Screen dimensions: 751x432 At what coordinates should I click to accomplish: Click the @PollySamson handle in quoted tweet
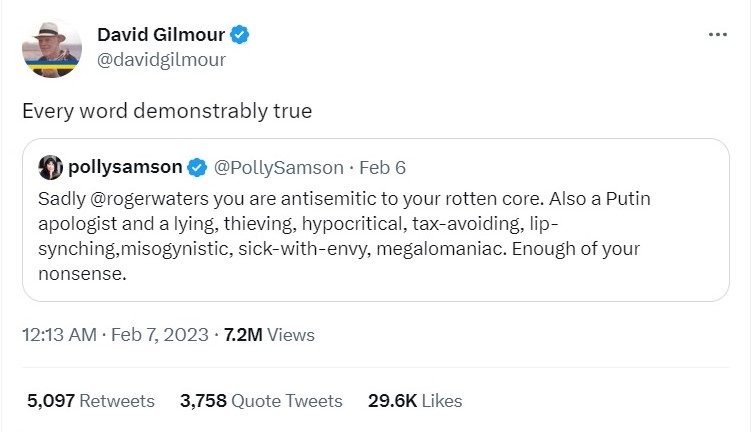click(279, 166)
